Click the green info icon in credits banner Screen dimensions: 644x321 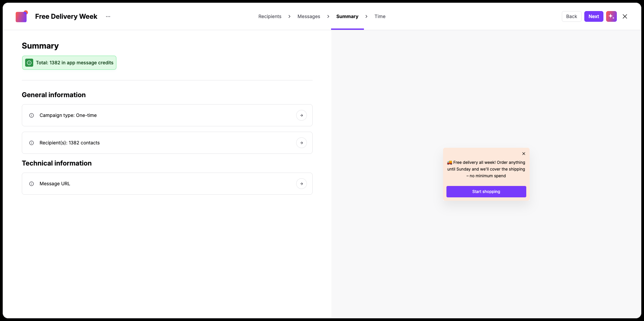coord(29,63)
